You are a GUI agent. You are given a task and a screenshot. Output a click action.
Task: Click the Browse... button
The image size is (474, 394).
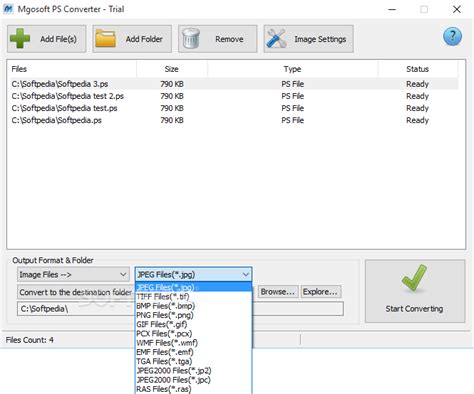278,292
